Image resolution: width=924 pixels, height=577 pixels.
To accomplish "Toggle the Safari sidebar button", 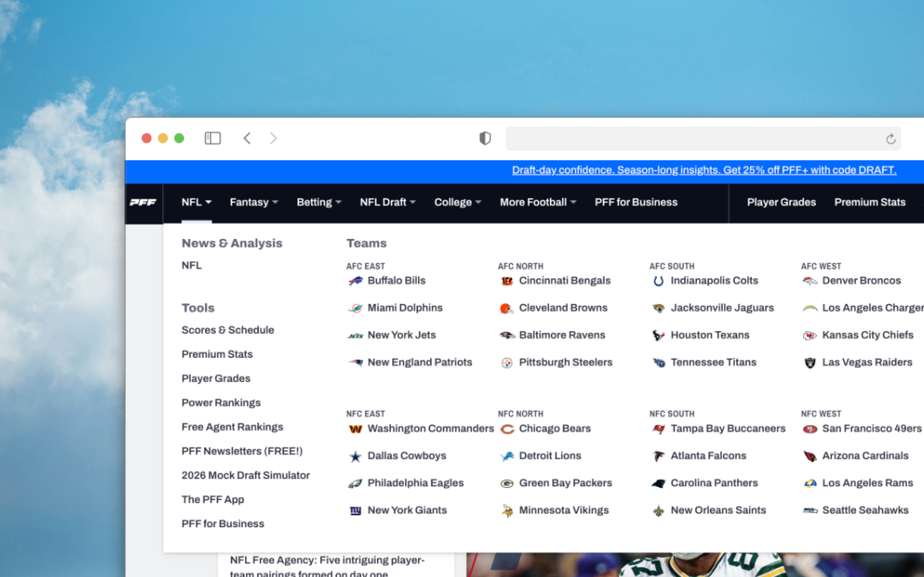I will tap(213, 138).
